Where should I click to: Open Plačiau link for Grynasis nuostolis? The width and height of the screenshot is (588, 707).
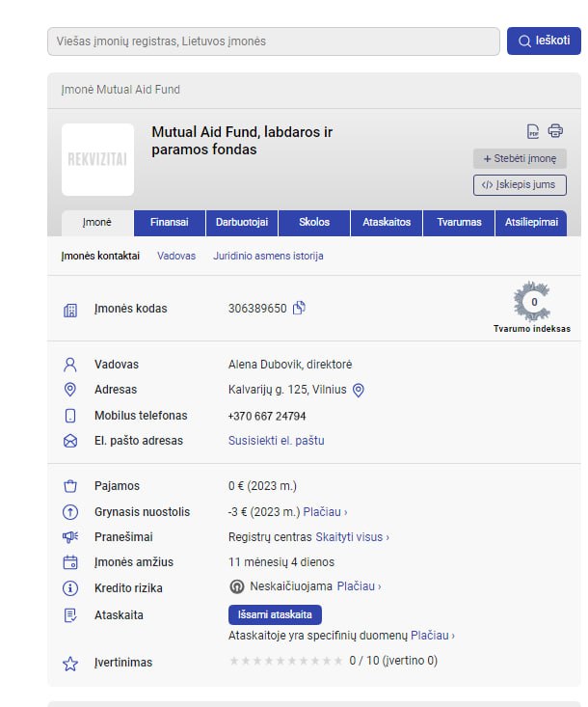click(x=325, y=512)
